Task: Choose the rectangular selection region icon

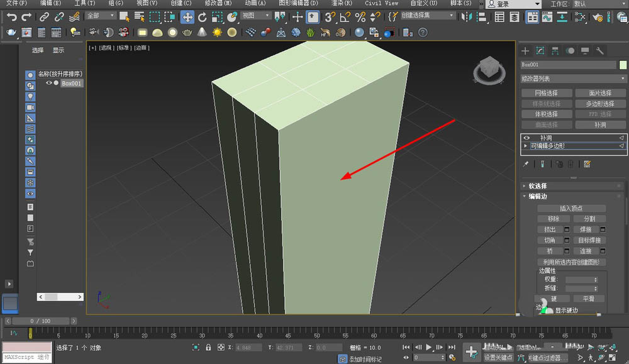Action: (x=155, y=17)
